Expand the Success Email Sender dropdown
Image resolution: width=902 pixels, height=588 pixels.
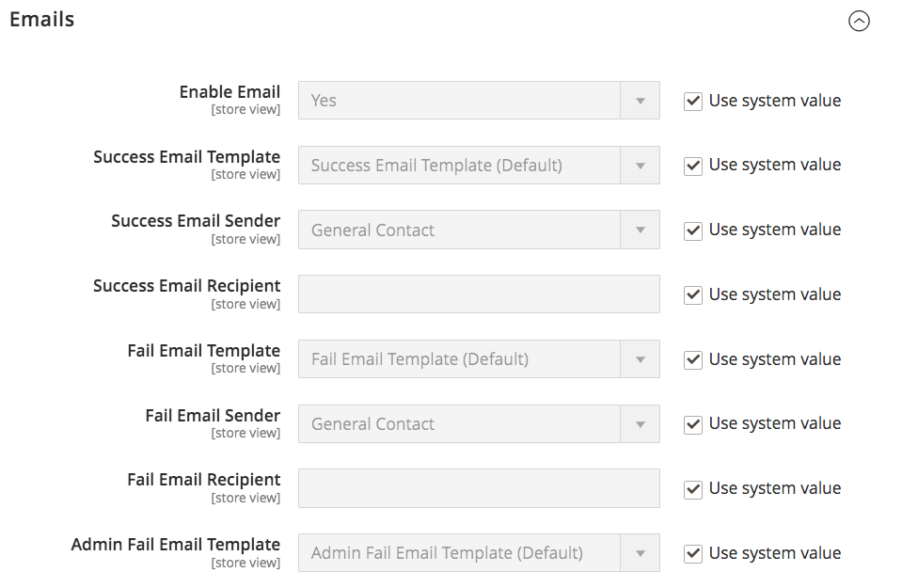(x=479, y=230)
